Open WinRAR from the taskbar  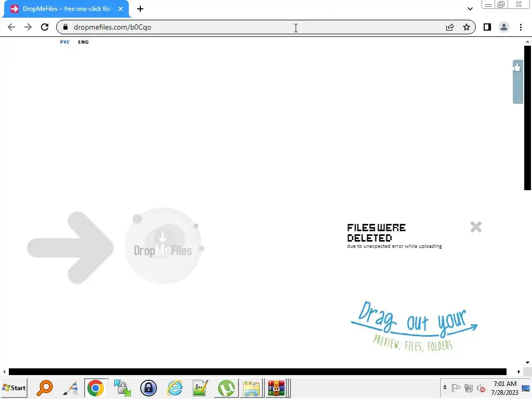click(277, 388)
